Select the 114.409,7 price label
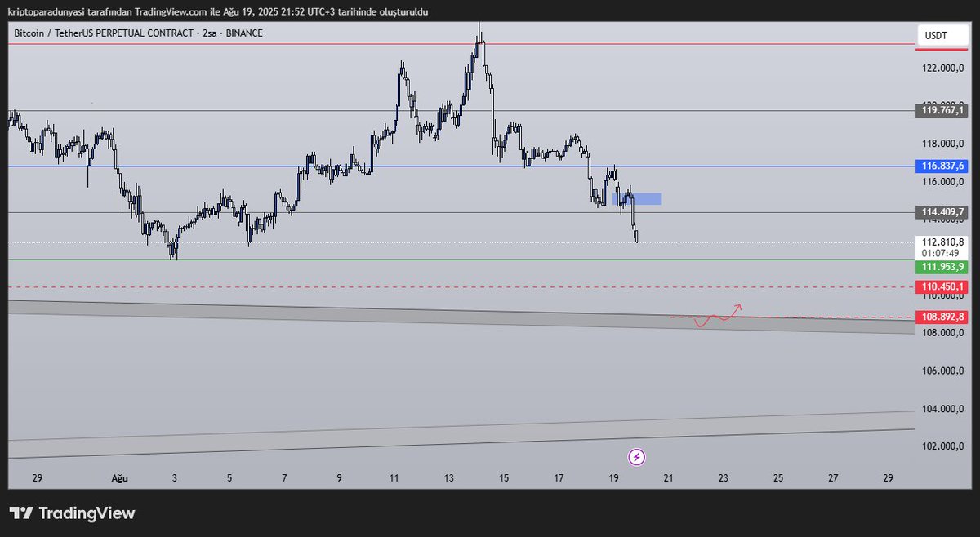This screenshot has width=980, height=537. coord(942,212)
